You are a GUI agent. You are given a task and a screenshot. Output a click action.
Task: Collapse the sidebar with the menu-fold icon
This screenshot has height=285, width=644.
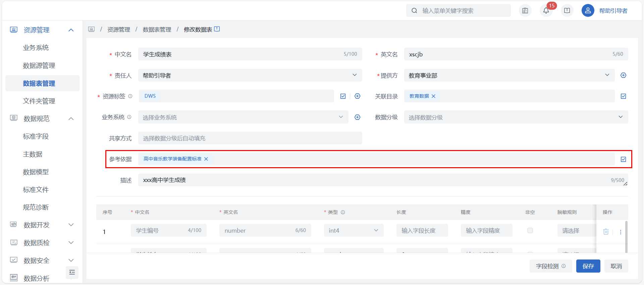pos(72,272)
